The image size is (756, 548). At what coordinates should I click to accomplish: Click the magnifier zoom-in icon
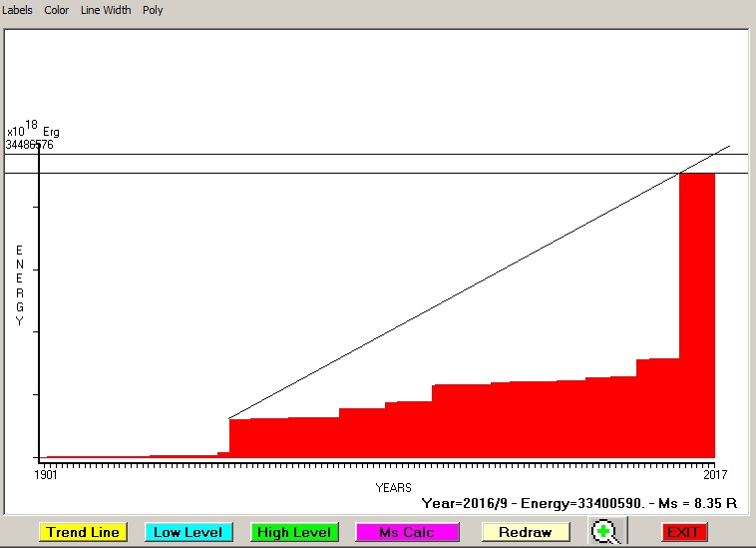pos(604,531)
